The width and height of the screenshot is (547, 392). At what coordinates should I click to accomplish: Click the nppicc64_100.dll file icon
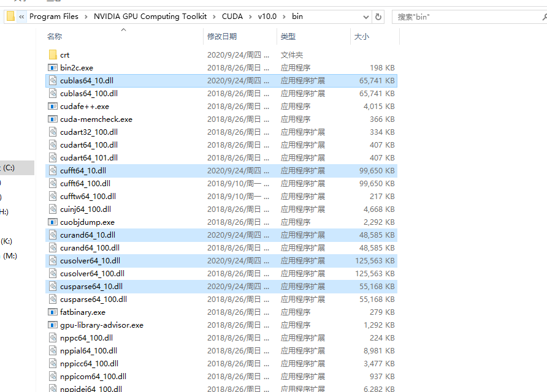(x=53, y=364)
